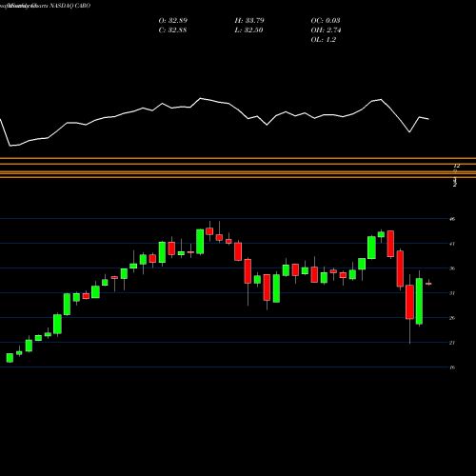Viewport: 476px width, 476px height.
Task: Click the 46 price axis label
Action: pos(452,219)
